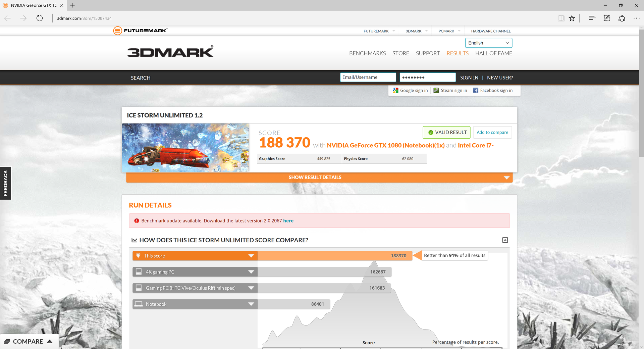644x349 pixels.
Task: Click the password input field
Action: (x=428, y=77)
